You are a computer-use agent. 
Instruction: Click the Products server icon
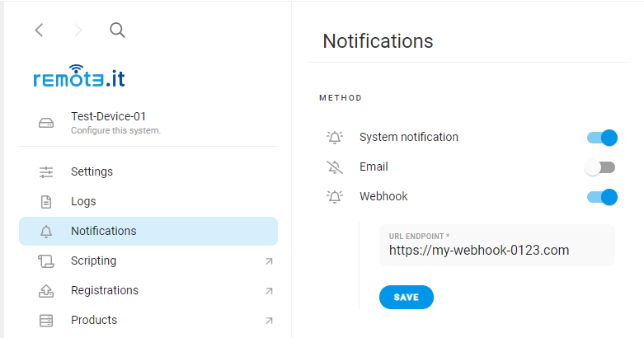tap(46, 321)
